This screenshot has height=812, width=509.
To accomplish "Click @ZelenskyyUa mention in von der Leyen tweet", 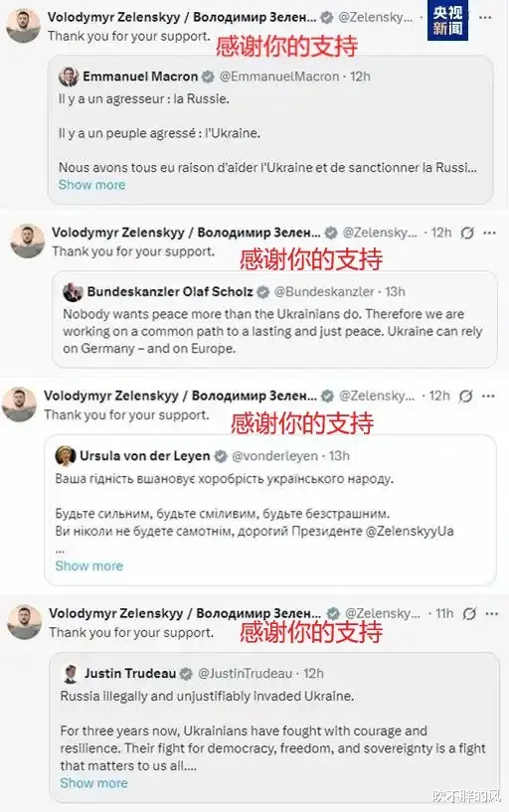I will (410, 532).
